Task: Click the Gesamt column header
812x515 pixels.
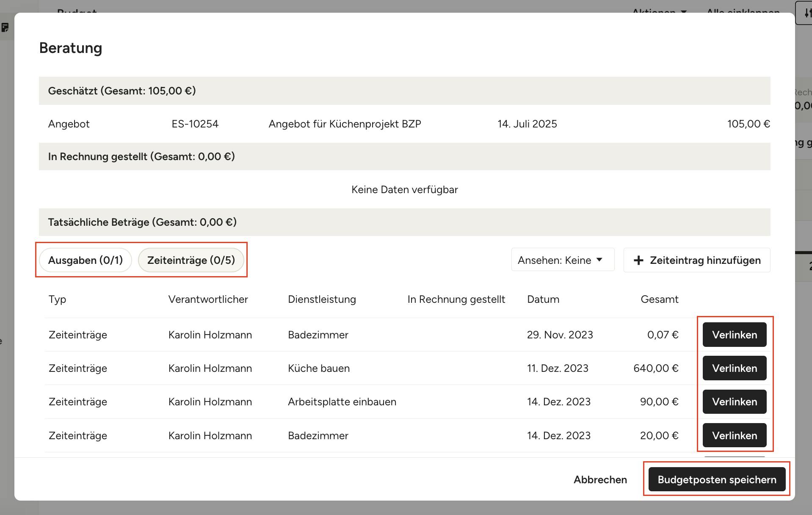Action: point(659,299)
